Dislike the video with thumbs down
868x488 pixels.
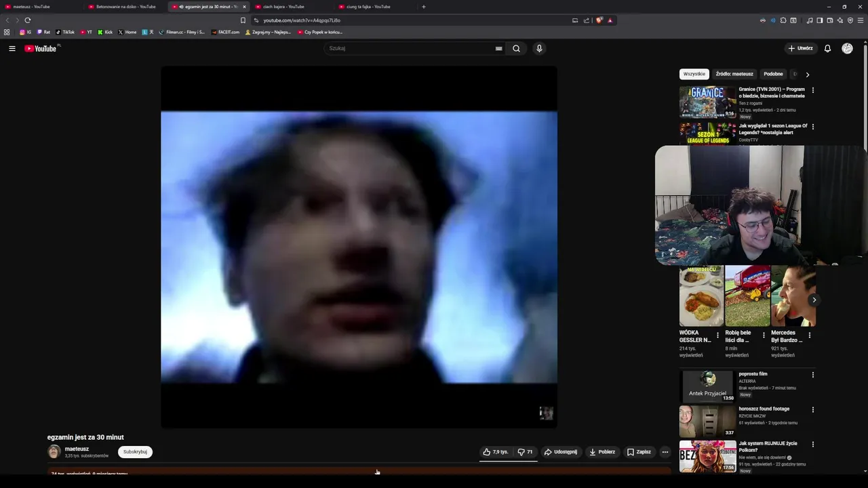click(x=525, y=452)
